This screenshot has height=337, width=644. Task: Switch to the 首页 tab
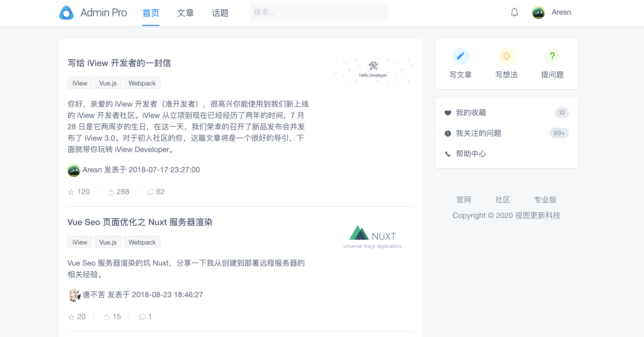[x=151, y=13]
